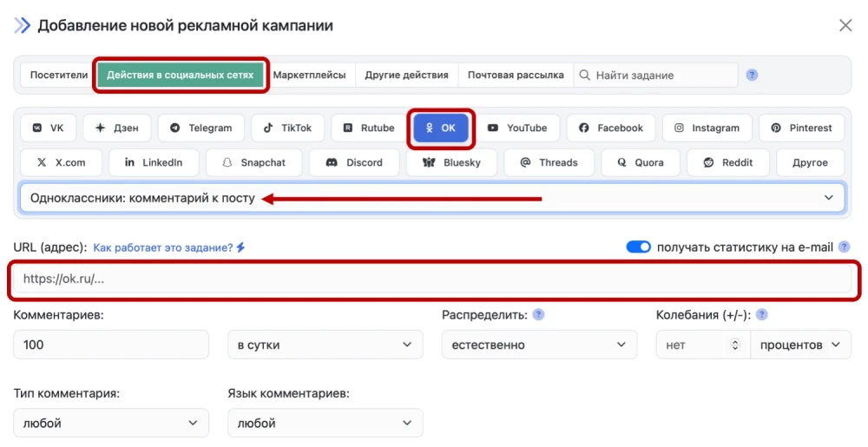Viewport: 868px width, 447px height.
Task: Open the «Тип комментария» dropdown
Action: 111,423
